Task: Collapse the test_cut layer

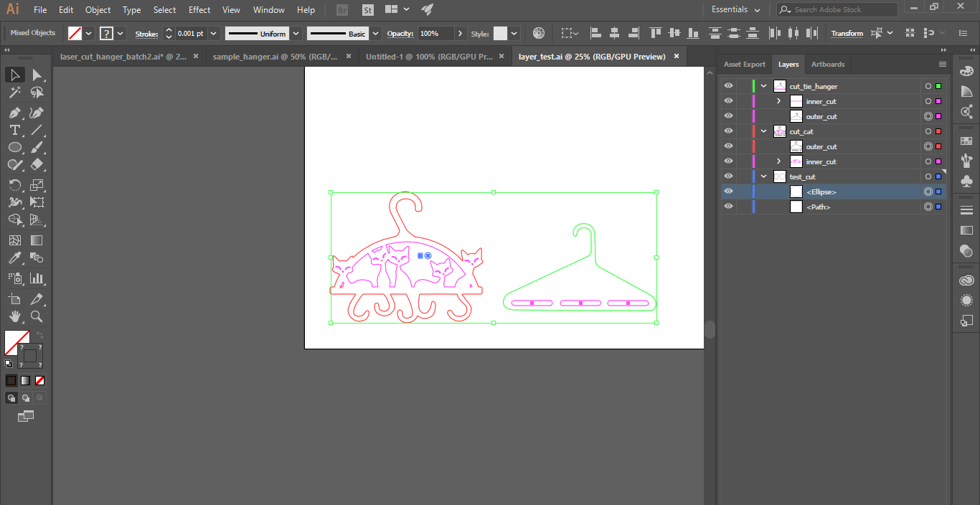Action: (x=764, y=176)
